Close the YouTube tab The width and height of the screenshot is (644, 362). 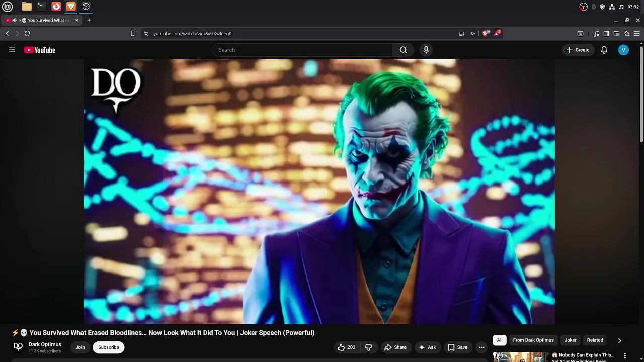point(77,20)
